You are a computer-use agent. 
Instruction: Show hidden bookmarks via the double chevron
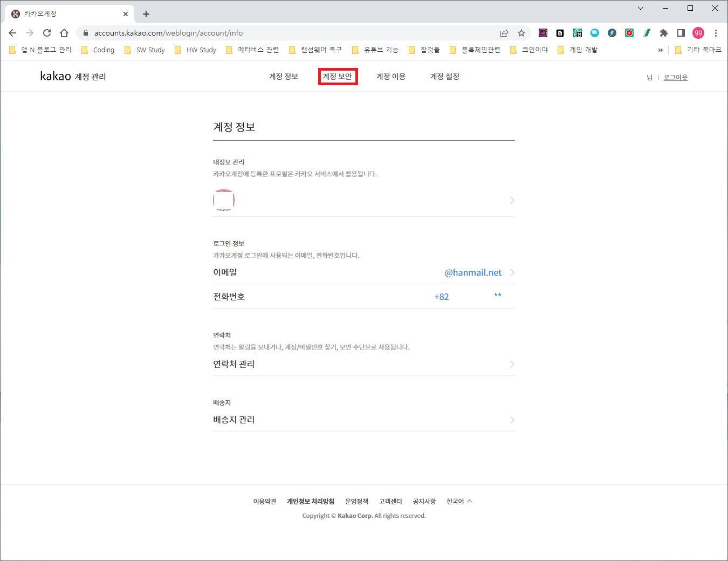(661, 50)
